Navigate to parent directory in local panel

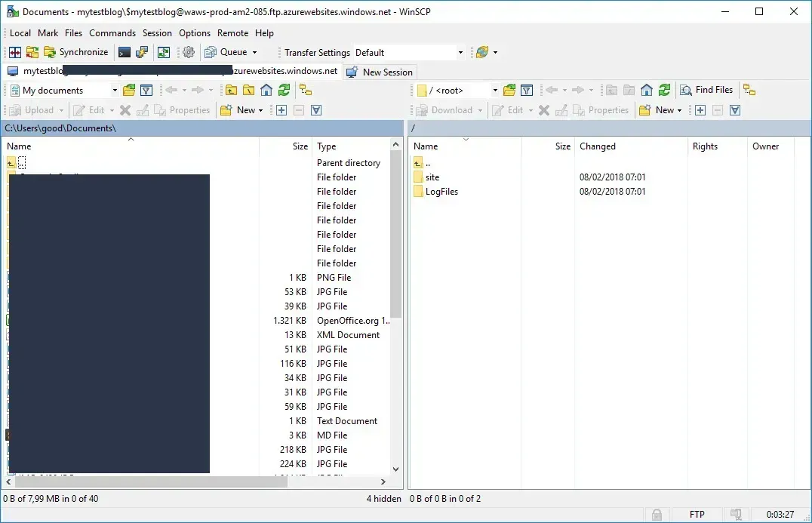232,89
